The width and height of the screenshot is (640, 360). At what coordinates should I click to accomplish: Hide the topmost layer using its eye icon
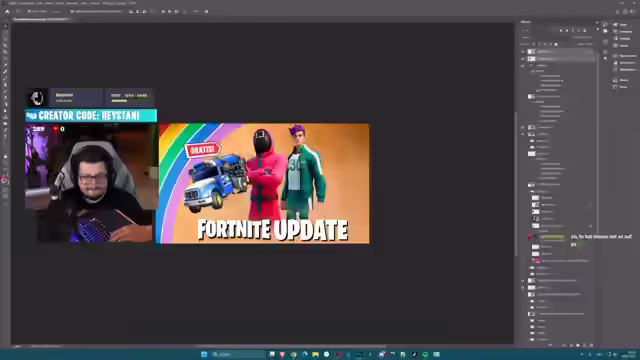click(523, 52)
